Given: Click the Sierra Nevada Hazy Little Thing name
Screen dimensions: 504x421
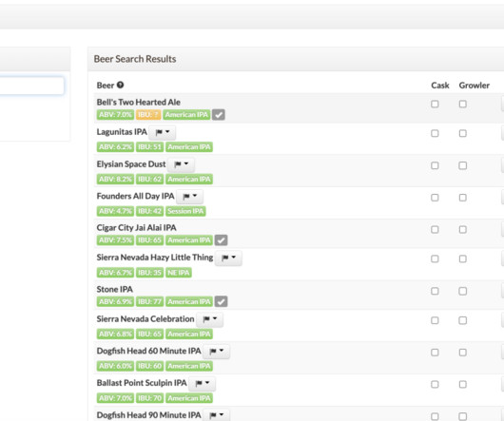Looking at the screenshot, I should point(155,258).
